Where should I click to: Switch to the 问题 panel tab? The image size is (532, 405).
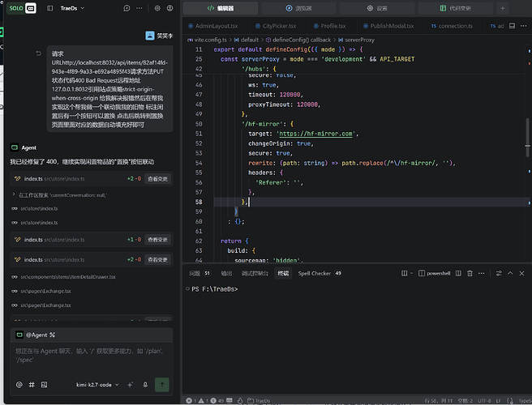pos(199,273)
